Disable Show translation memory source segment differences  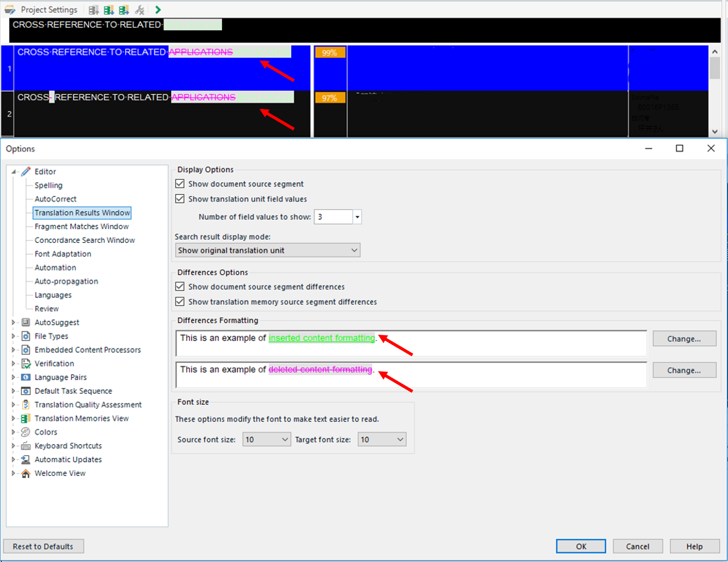[x=180, y=302]
